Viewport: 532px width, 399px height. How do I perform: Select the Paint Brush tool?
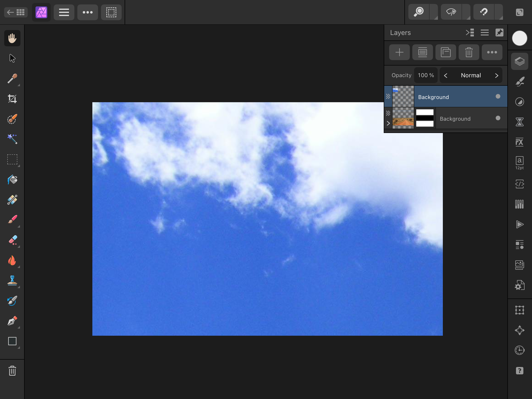click(12, 220)
